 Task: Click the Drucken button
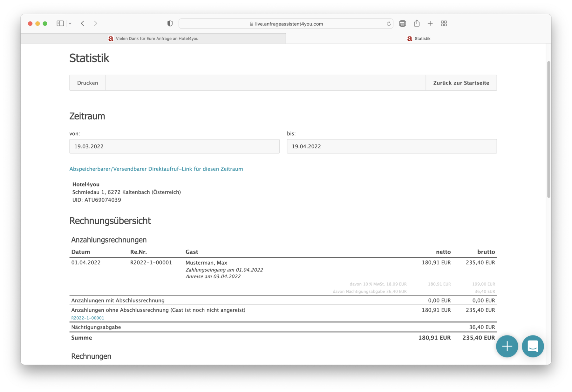tap(88, 83)
